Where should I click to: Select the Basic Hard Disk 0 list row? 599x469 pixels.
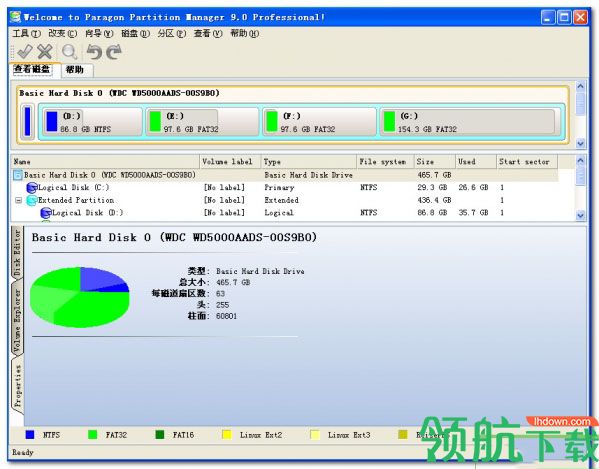tap(285, 175)
